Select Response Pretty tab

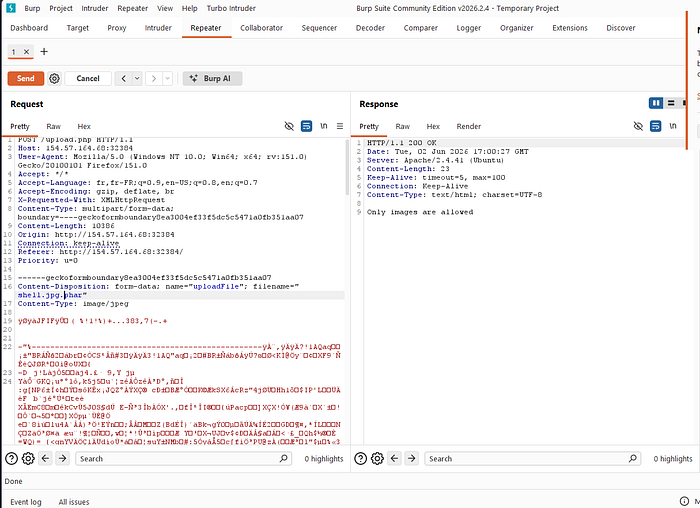[369, 127]
